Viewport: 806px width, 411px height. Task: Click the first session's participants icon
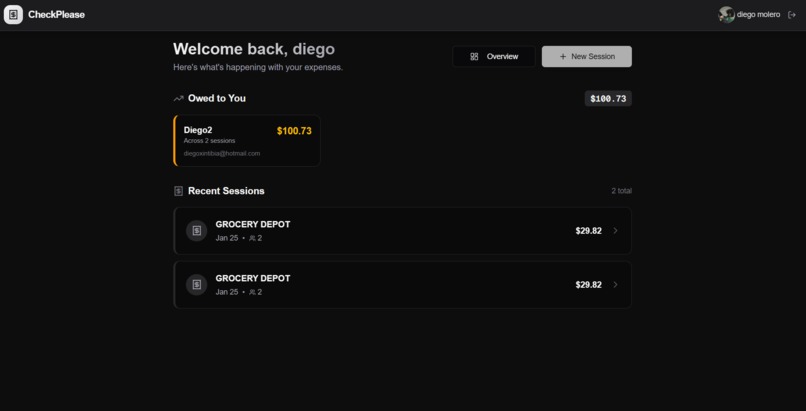click(x=252, y=238)
